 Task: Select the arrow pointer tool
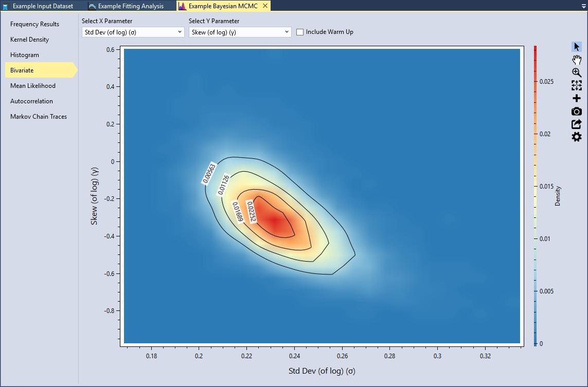coord(577,47)
